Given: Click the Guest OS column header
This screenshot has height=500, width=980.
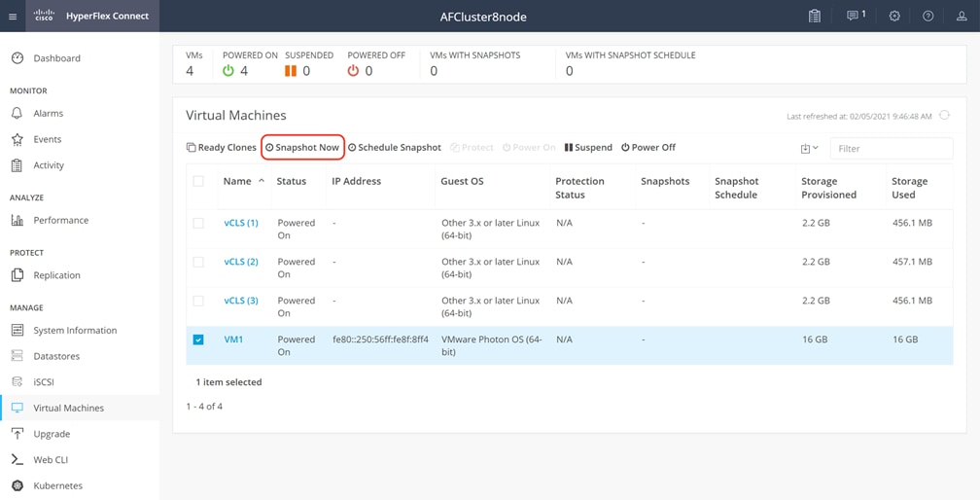Looking at the screenshot, I should click(x=462, y=181).
